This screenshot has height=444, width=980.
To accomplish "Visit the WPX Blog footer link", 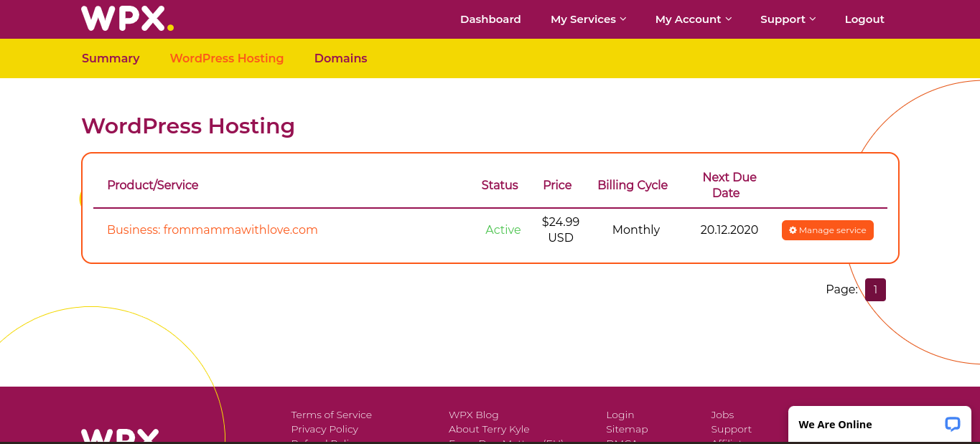I will click(474, 415).
